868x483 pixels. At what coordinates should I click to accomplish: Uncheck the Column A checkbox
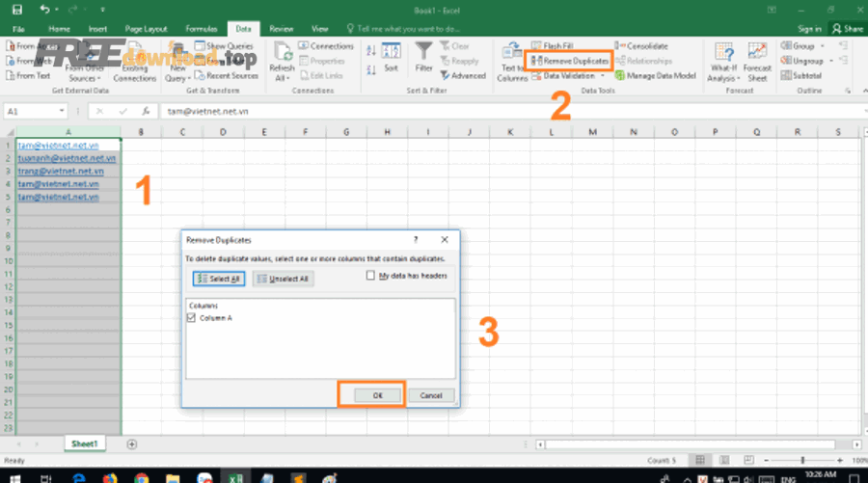pos(191,318)
